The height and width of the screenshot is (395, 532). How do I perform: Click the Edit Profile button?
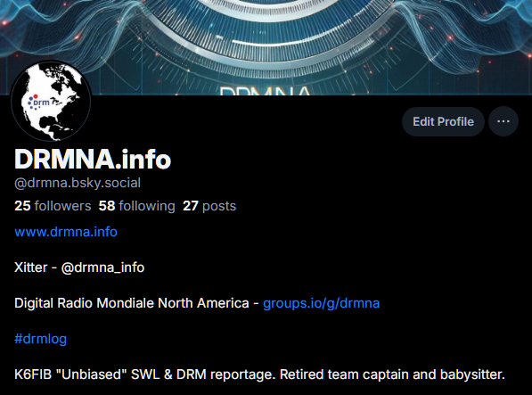tap(443, 121)
